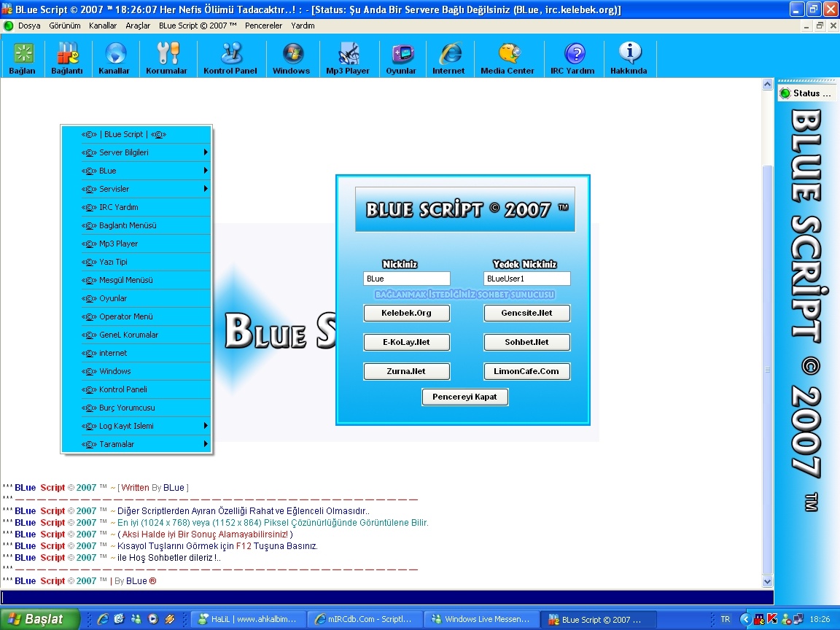Viewport: 840px width, 630px height.
Task: Click the Winamp quick launch icon
Action: click(170, 619)
